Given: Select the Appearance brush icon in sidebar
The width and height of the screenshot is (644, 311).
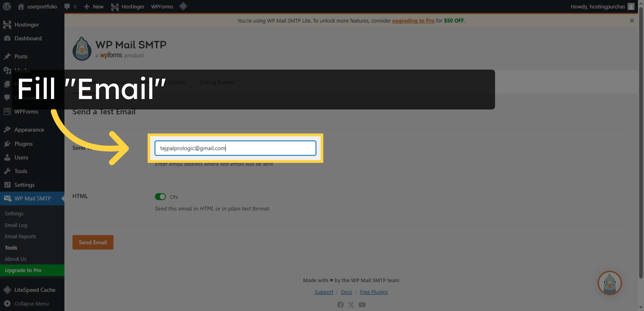Looking at the screenshot, I should coord(8,129).
